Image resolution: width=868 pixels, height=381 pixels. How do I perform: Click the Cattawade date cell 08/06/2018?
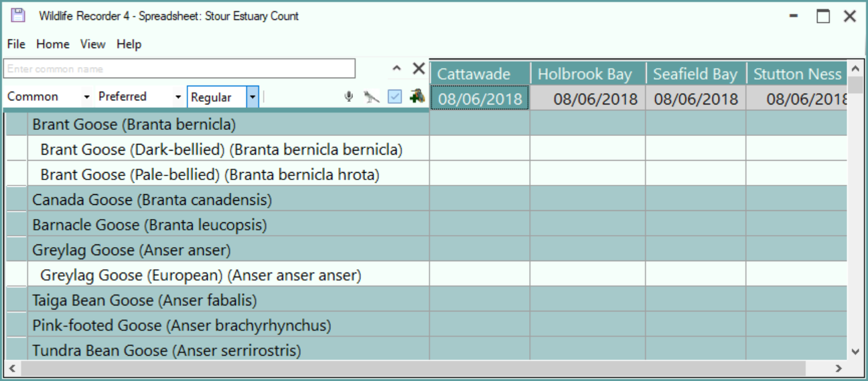pyautogui.click(x=480, y=98)
